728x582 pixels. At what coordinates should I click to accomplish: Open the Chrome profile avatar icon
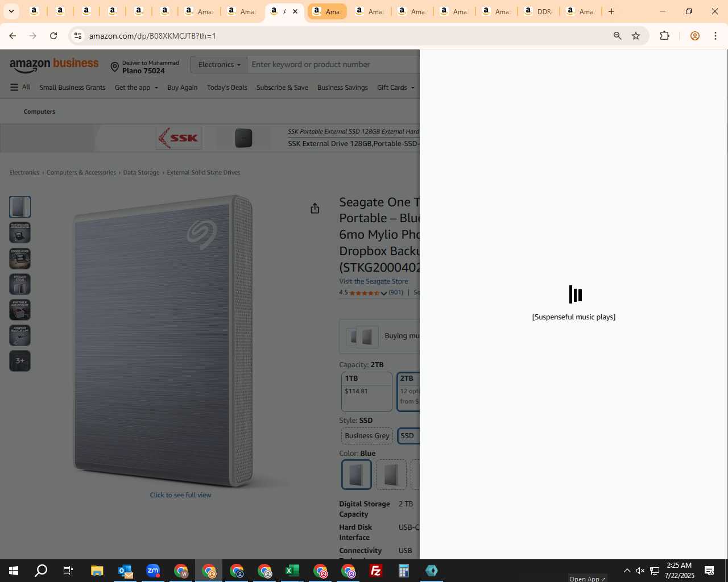click(x=694, y=36)
